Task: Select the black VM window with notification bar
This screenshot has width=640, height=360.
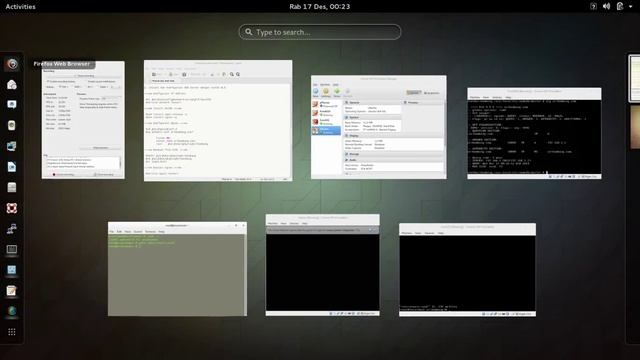Action: tap(322, 265)
